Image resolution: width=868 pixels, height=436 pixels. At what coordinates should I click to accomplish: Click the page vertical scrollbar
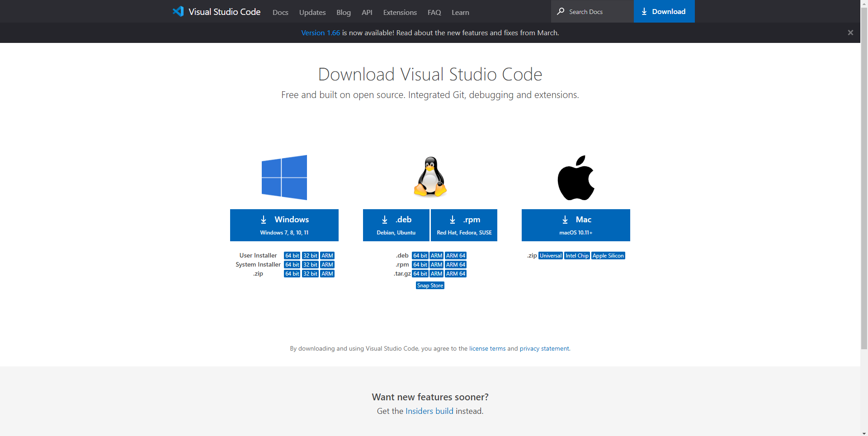pyautogui.click(x=864, y=181)
